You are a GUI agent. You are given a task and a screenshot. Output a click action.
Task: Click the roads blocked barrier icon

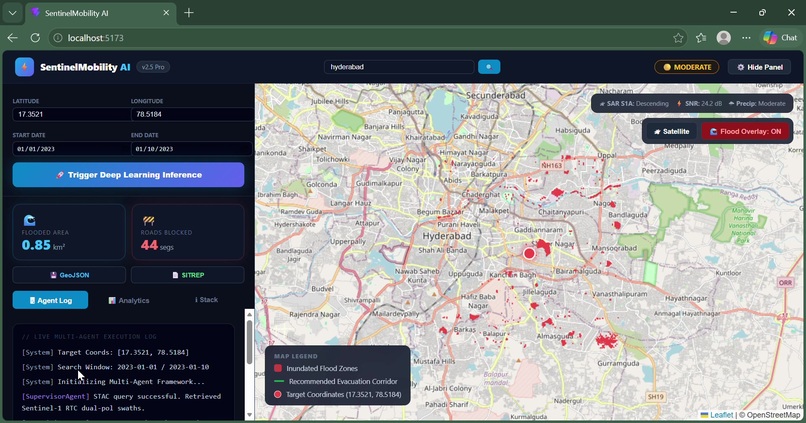coord(149,220)
